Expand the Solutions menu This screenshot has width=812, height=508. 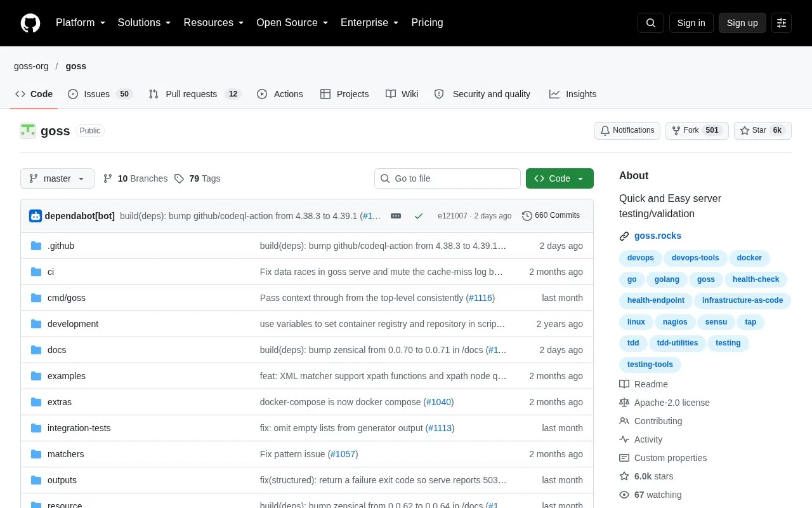[x=145, y=23]
